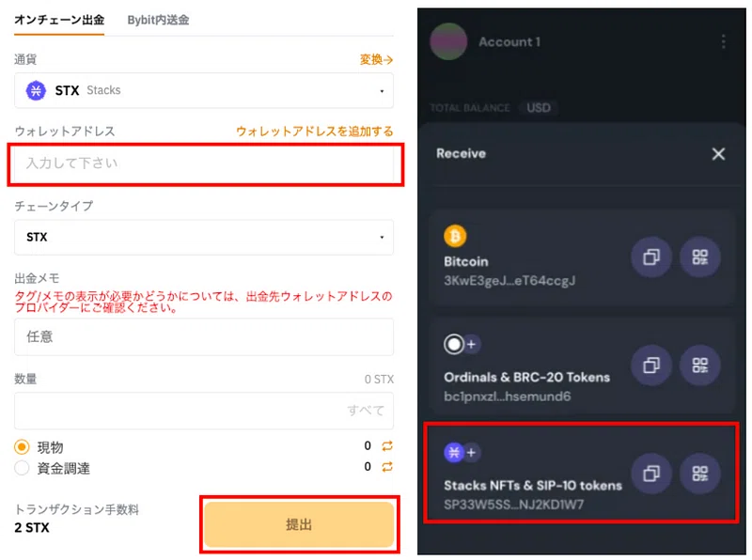Click すべて to fill the full amount
Screen dimensions: 752x560
(366, 411)
